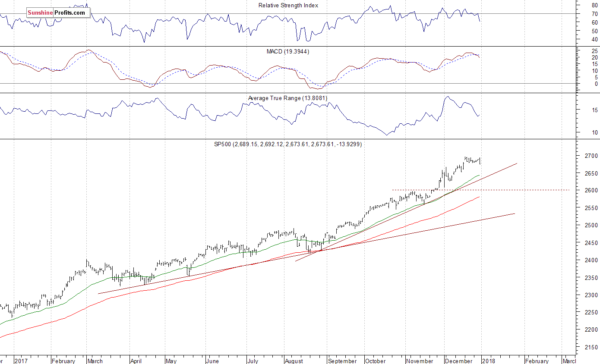Click the 2300 price level on scale
This screenshot has height=364, width=600.
pyautogui.click(x=592, y=295)
